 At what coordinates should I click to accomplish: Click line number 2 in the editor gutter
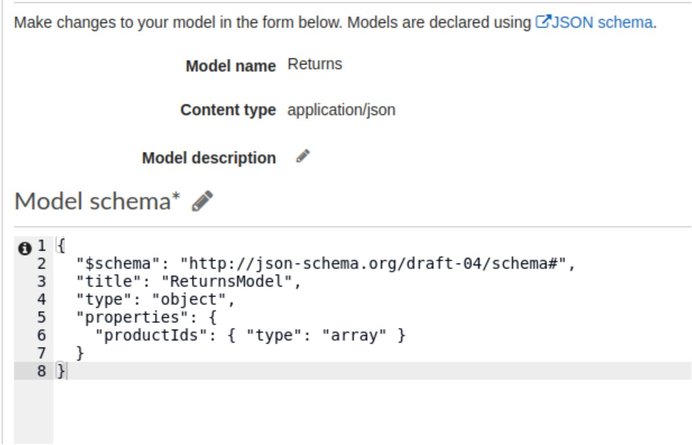(41, 264)
